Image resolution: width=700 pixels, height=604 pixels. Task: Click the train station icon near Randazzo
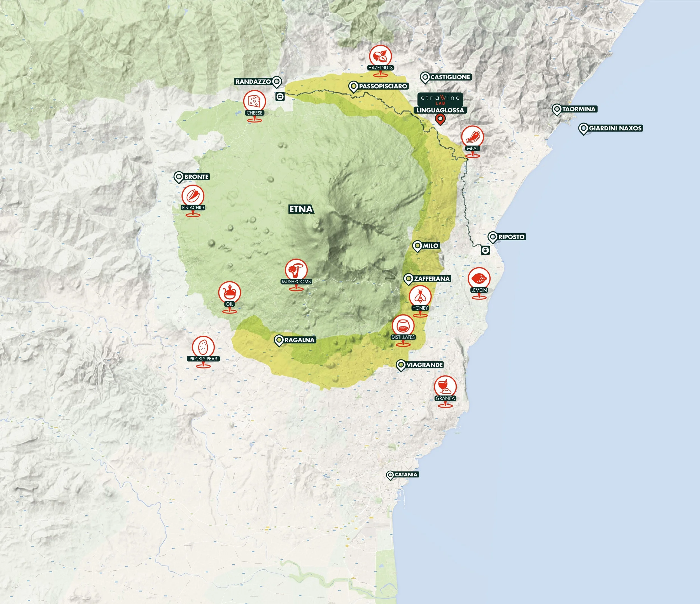tap(280, 97)
